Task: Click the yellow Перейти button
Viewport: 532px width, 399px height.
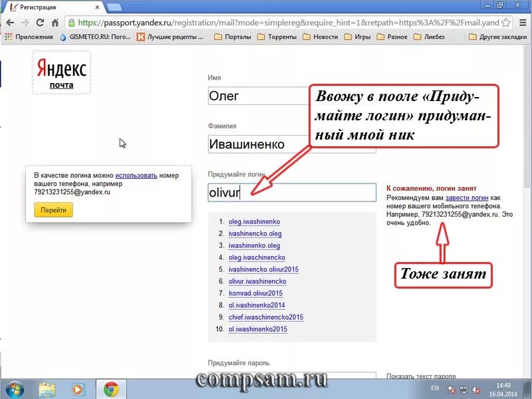Action: click(x=53, y=210)
